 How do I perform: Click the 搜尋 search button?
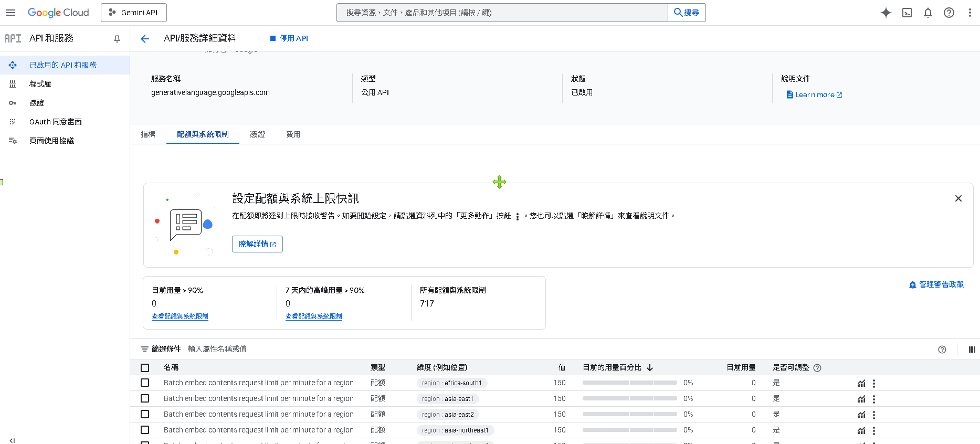coord(687,13)
